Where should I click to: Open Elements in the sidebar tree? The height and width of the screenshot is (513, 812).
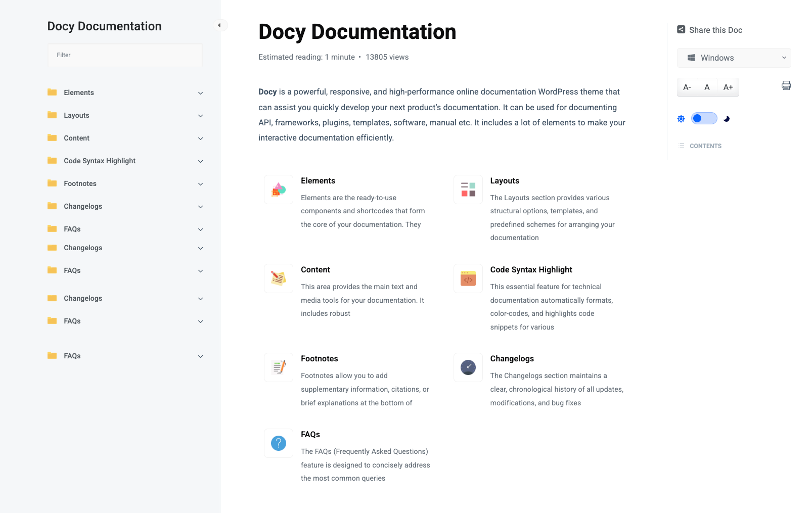79,92
